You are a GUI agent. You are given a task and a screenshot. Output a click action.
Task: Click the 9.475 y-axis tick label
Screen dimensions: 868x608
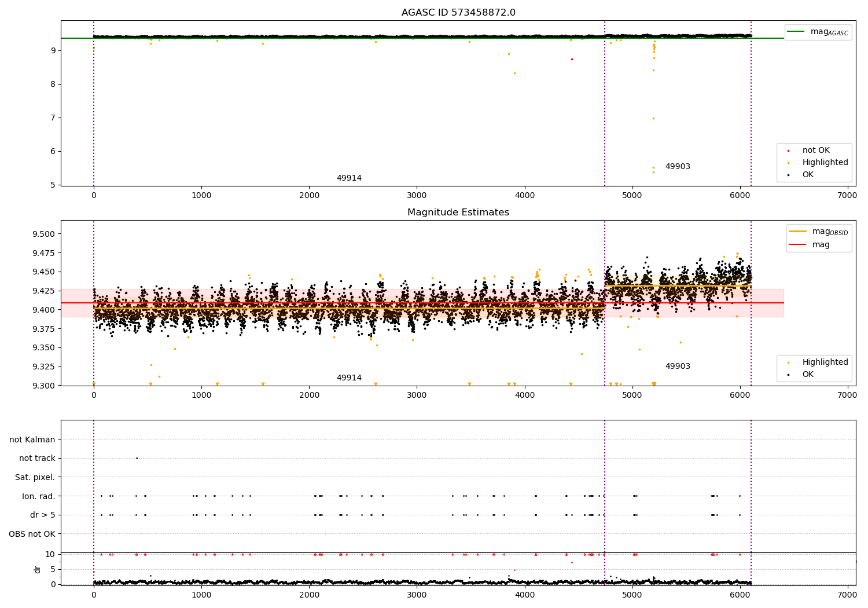pyautogui.click(x=44, y=253)
